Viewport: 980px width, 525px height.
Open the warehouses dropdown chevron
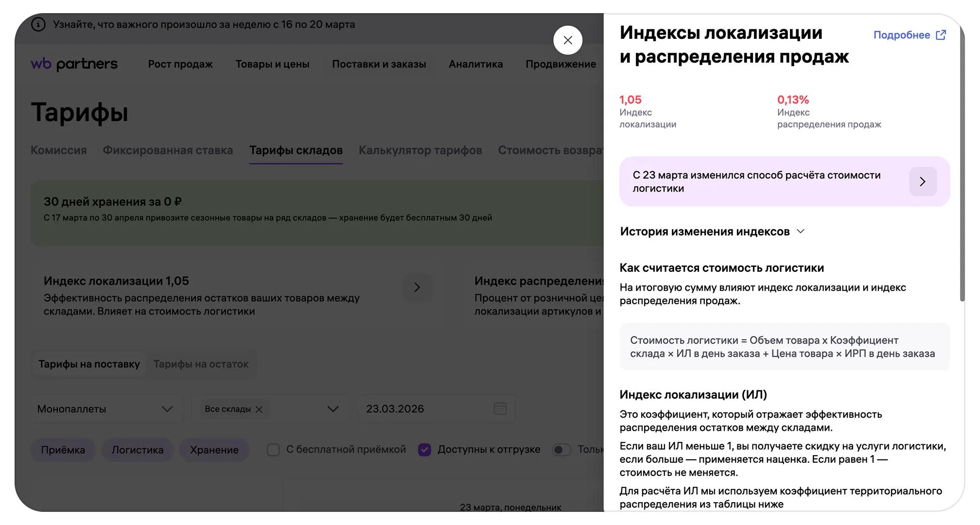(332, 409)
